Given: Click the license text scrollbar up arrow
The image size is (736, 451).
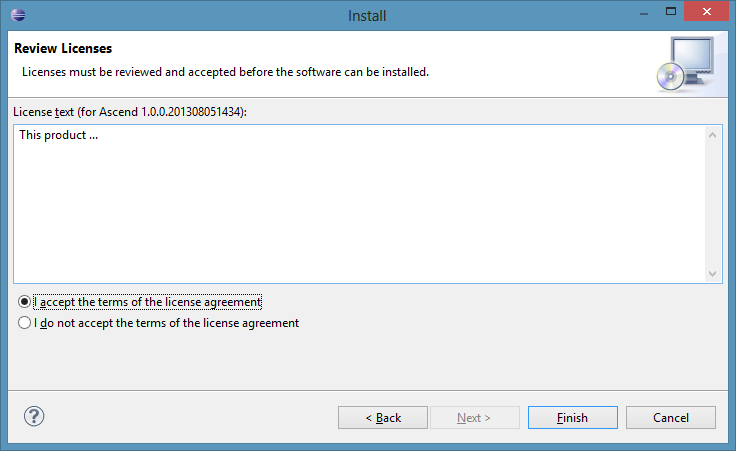Looking at the screenshot, I should 713,135.
